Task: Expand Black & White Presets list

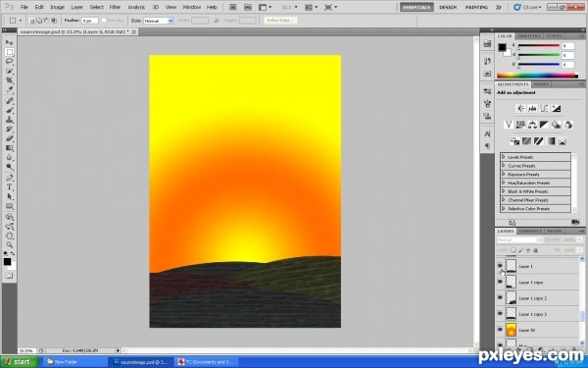Action: click(x=504, y=191)
